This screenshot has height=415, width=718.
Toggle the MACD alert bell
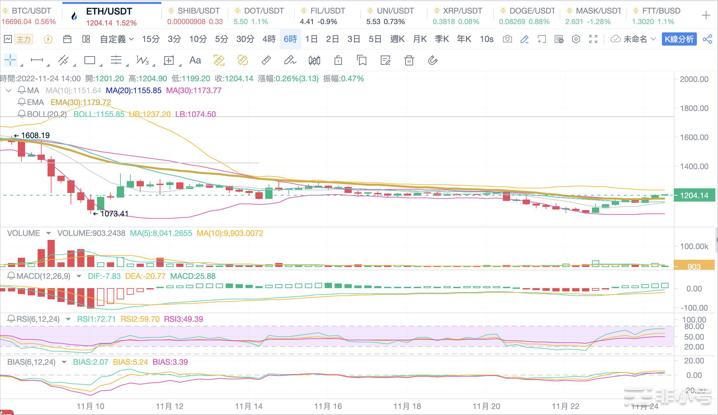pyautogui.click(x=11, y=276)
